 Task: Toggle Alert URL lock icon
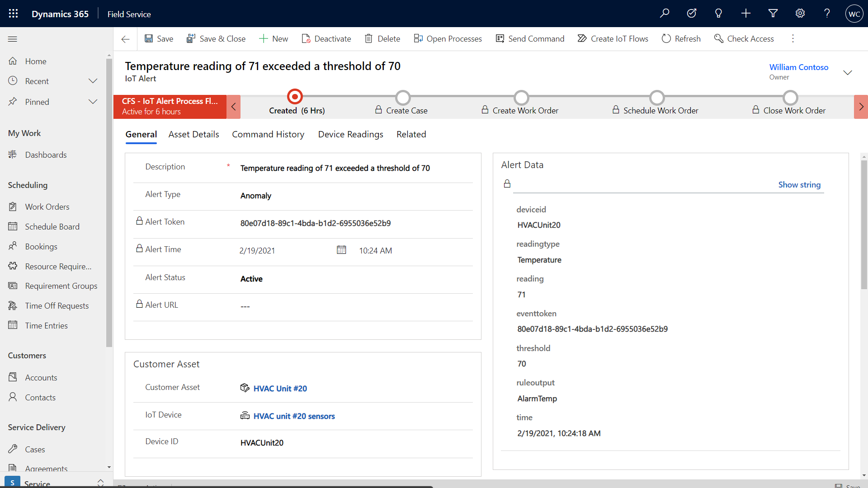(138, 305)
